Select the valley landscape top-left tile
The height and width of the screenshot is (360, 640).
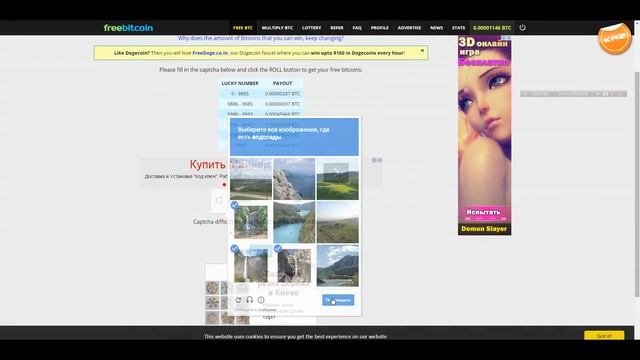click(251, 179)
